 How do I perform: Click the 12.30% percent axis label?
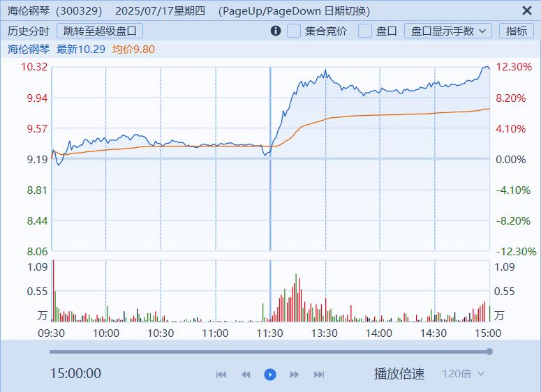tap(514, 66)
